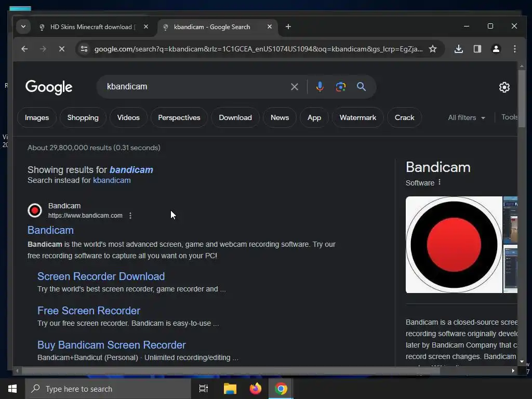532x399 pixels.
Task: Open File Explorer from the taskbar
Action: (230, 389)
